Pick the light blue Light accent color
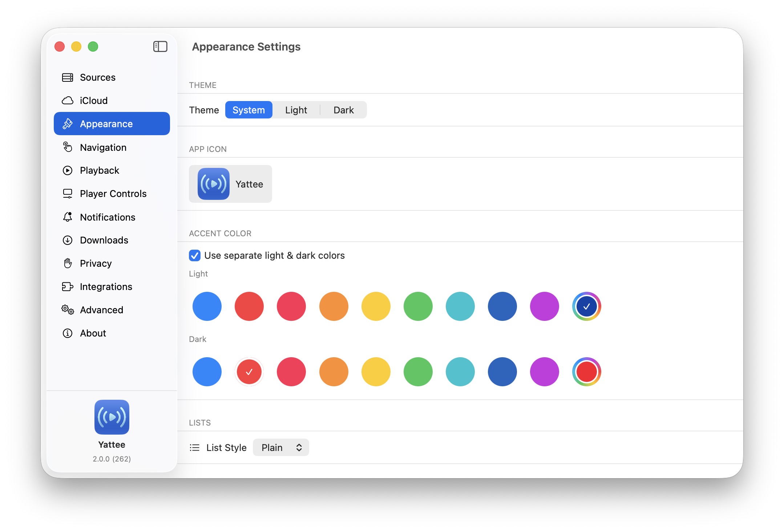Screen dimensions: 784x532 tap(207, 306)
